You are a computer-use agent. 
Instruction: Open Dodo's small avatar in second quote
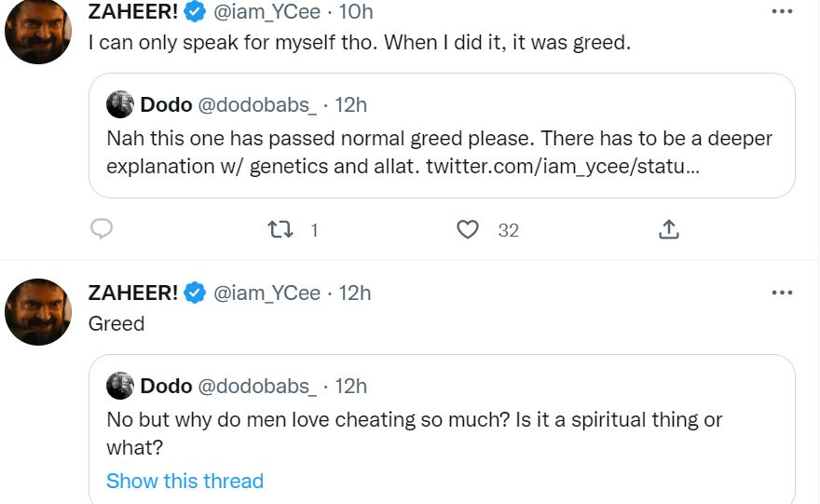click(120, 385)
